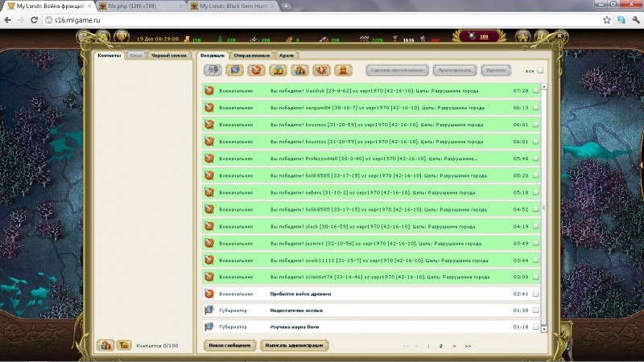
Task: Switch to the Контакты tab
Action: pos(109,56)
